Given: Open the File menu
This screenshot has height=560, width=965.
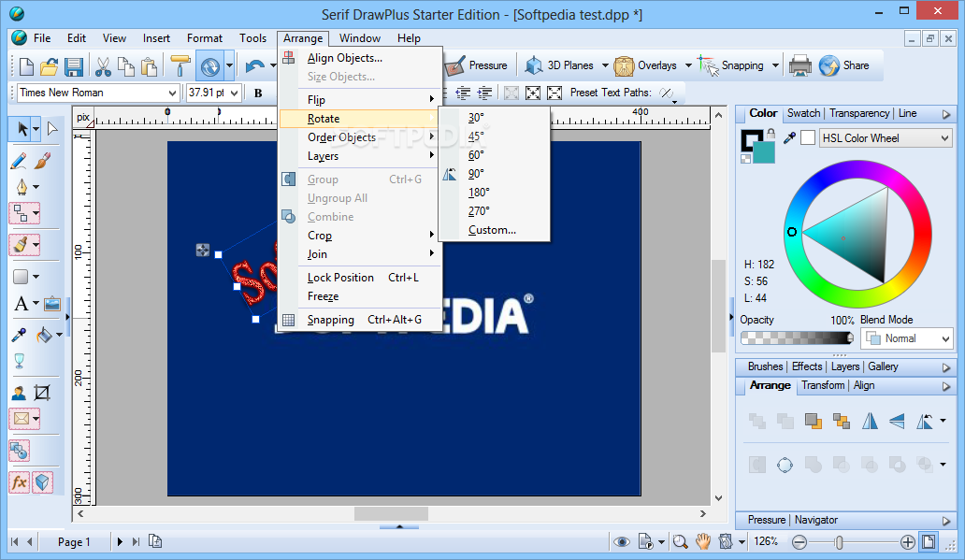Looking at the screenshot, I should tap(42, 38).
